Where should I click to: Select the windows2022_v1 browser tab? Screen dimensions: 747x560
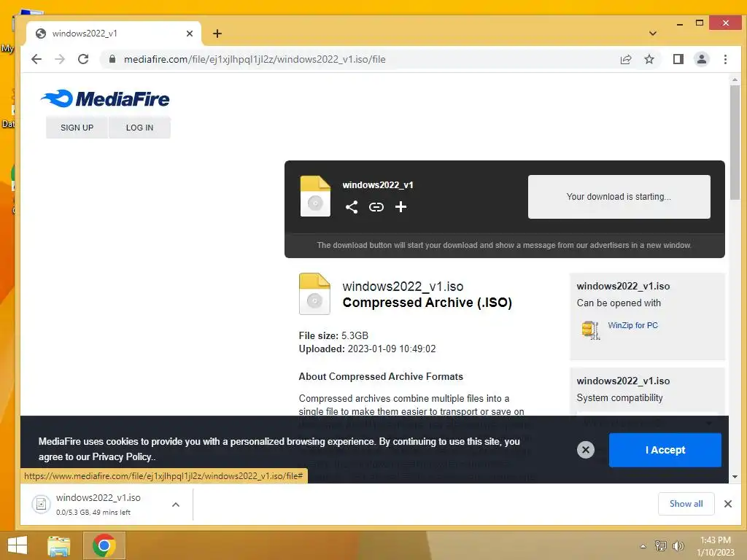pyautogui.click(x=115, y=34)
